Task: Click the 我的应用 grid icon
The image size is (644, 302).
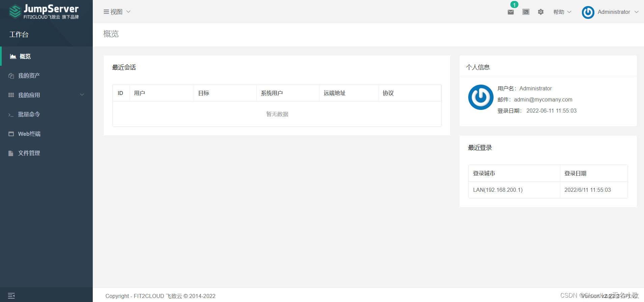Action: point(11,95)
